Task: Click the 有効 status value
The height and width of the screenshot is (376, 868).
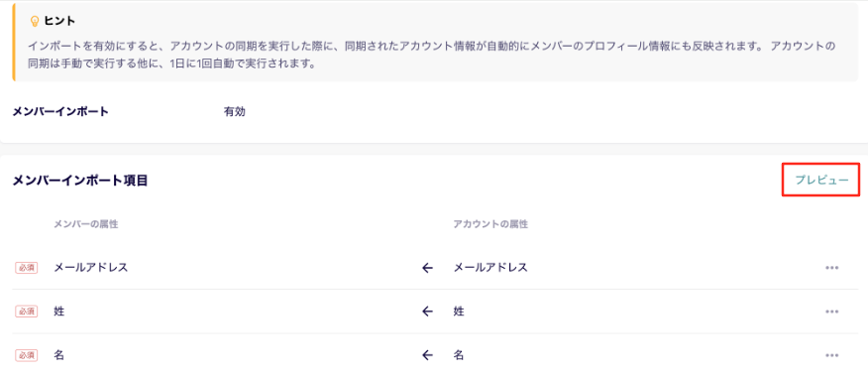Action: pos(234,111)
